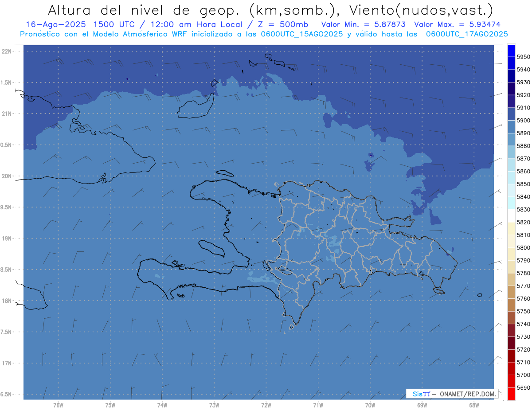Screen dimensions: 532x411
Task: Click the '22N' latitude label
Action: (8, 51)
